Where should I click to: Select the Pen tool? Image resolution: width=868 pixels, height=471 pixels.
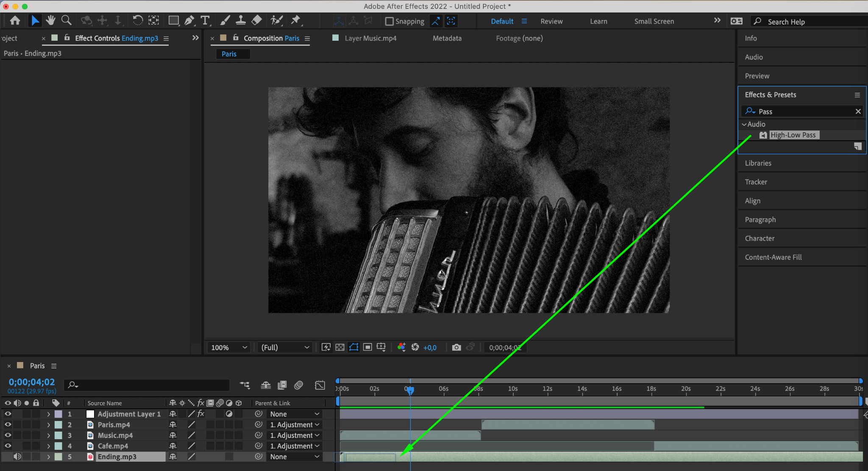189,20
